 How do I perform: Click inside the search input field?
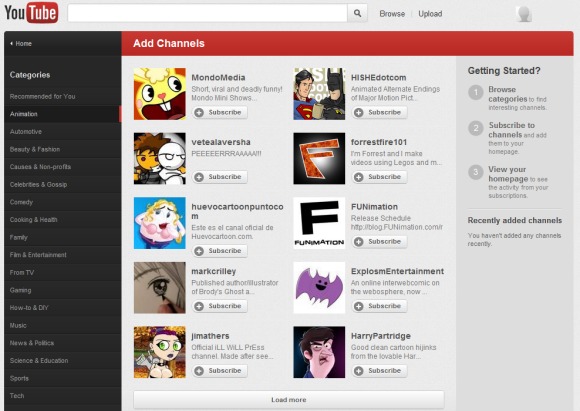pyautogui.click(x=208, y=13)
